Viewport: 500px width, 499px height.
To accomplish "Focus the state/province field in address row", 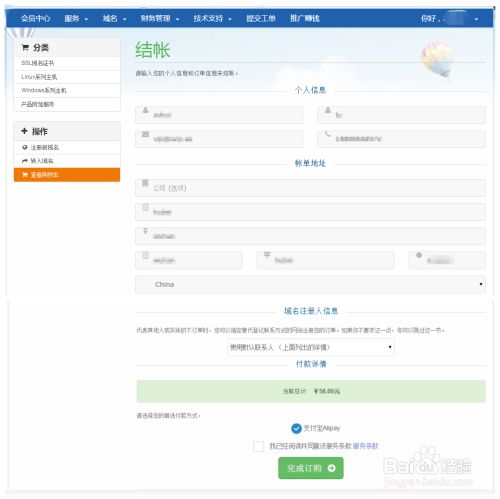I will coord(325,260).
